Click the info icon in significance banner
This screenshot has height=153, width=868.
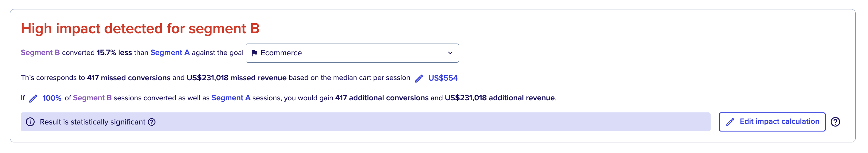tap(30, 122)
